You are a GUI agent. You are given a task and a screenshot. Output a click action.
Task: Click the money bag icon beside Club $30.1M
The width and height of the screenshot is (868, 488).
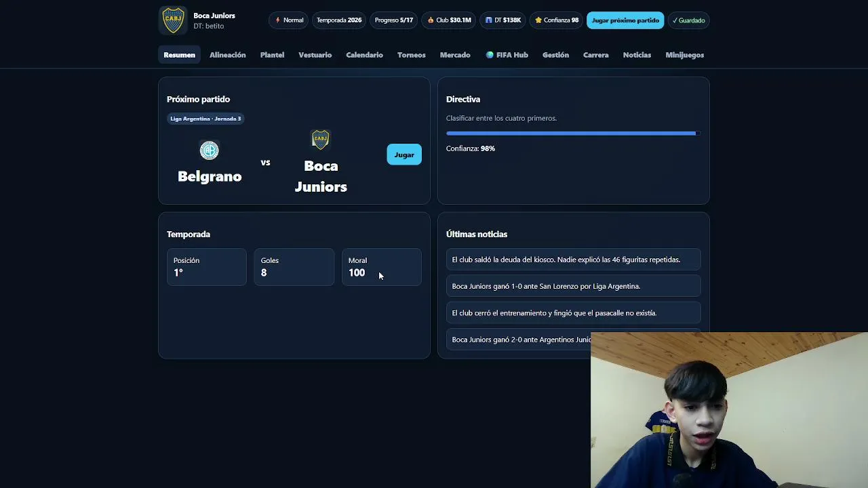(431, 20)
